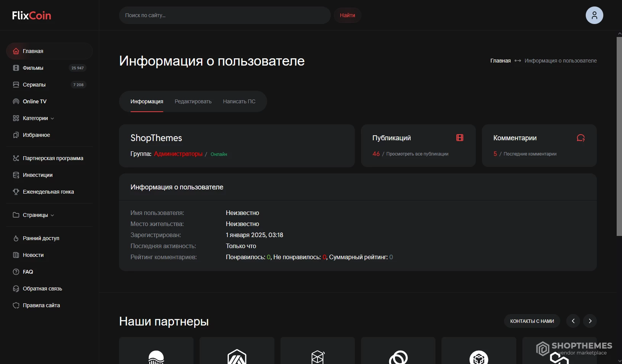The width and height of the screenshot is (622, 364).
Task: Focus the Поиск по сайту search field
Action: point(225,15)
